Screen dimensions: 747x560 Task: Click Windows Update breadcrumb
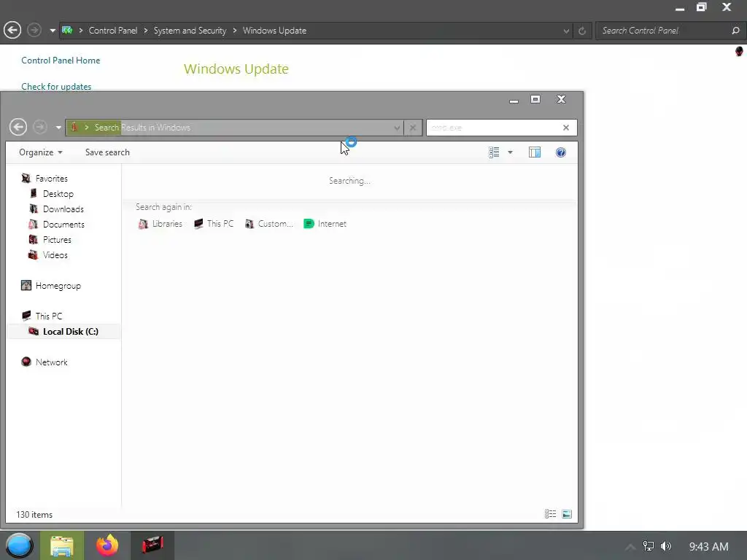tap(274, 31)
